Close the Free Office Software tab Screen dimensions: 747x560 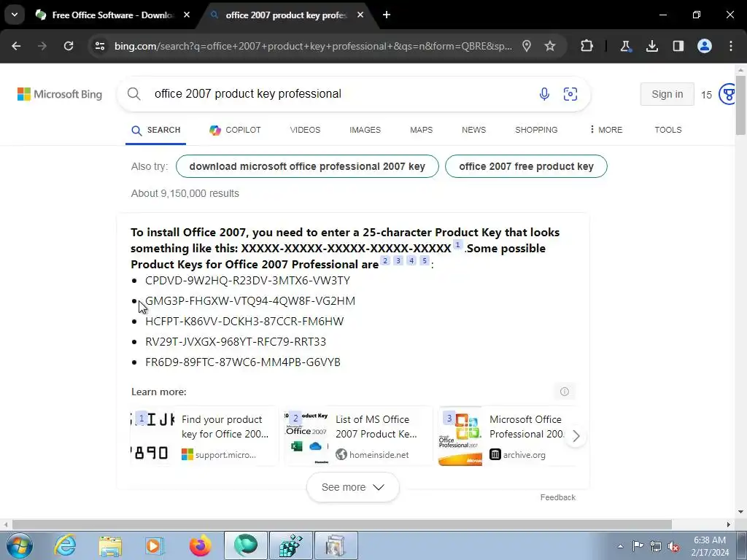[x=187, y=15]
